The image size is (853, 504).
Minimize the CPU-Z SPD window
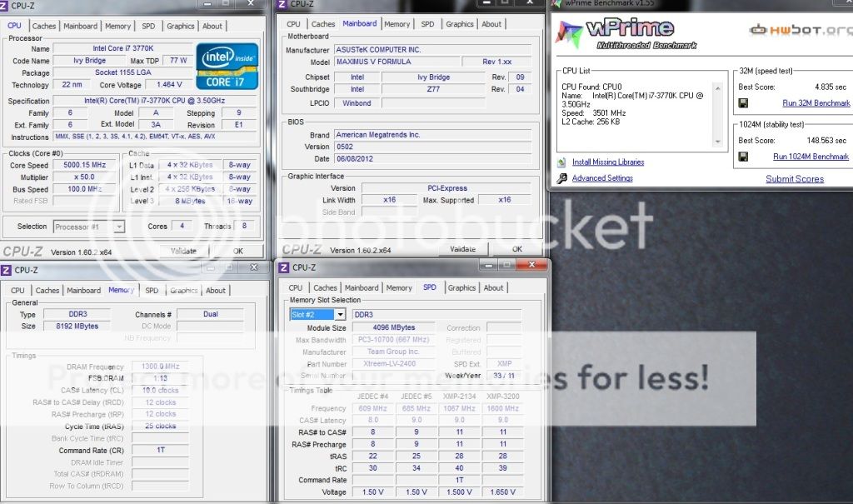[x=488, y=265]
